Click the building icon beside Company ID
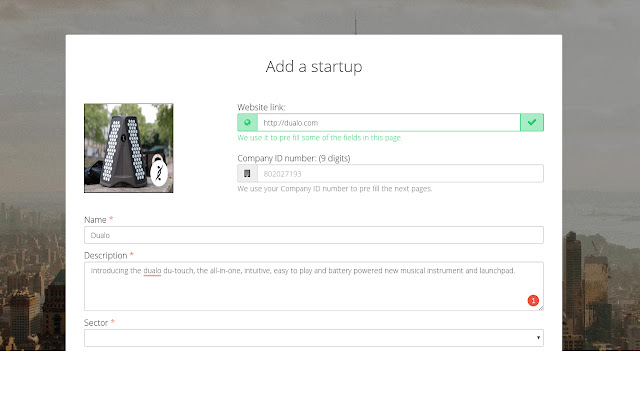This screenshot has width=640, height=400. tap(247, 174)
